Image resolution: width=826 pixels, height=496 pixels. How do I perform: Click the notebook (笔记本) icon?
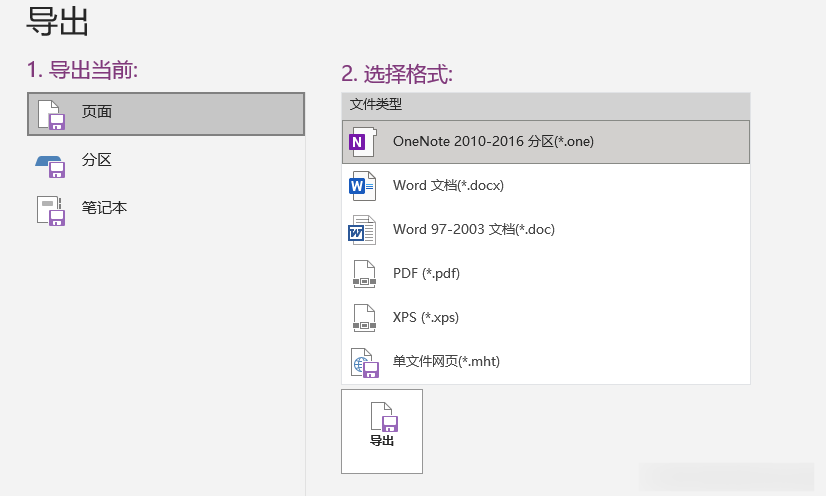coord(51,210)
